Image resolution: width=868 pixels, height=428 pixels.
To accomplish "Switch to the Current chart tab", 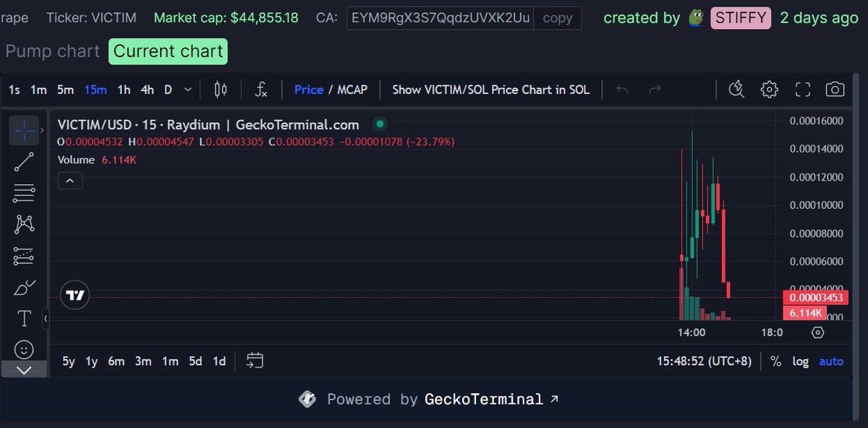I will [x=168, y=51].
